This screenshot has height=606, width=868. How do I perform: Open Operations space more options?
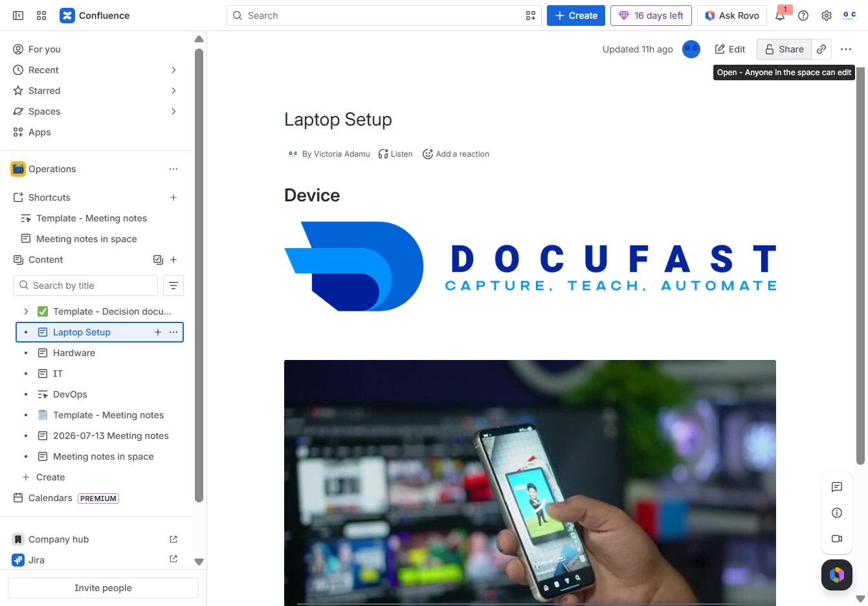pyautogui.click(x=173, y=169)
